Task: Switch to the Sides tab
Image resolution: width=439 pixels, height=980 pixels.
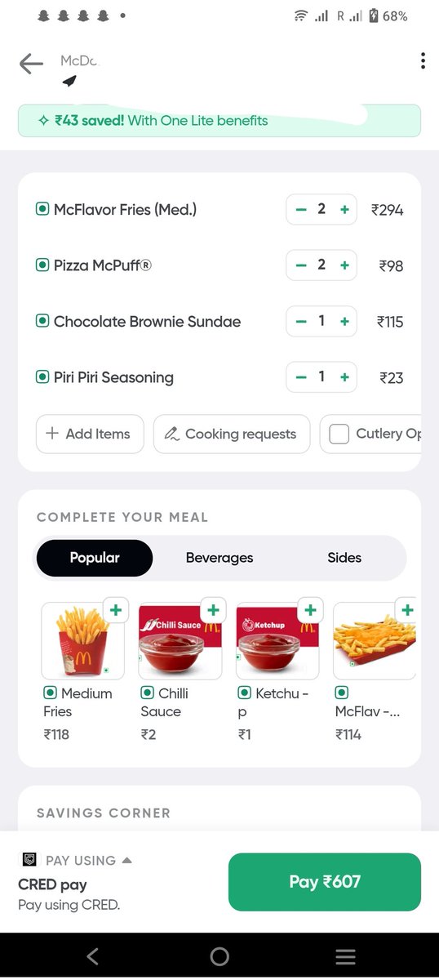Action: pos(344,558)
